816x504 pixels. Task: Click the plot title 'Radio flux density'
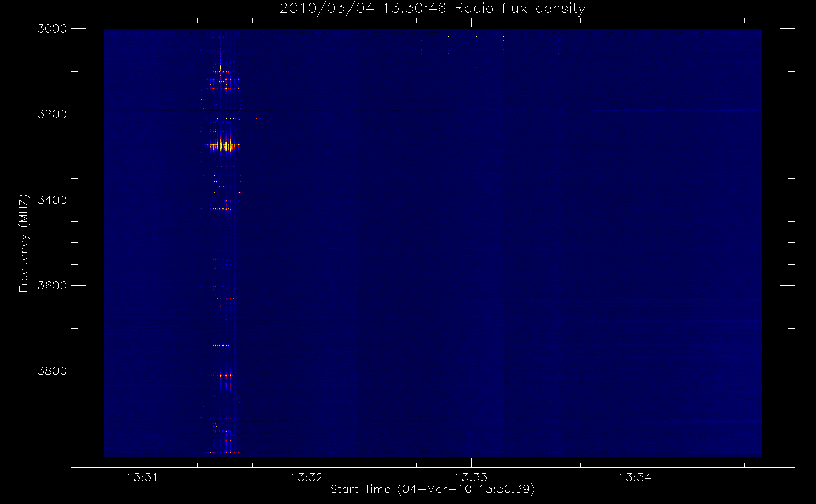[520, 8]
